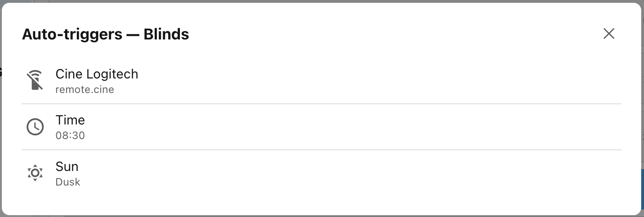
Task: Select the 08:30 time value
Action: (70, 136)
